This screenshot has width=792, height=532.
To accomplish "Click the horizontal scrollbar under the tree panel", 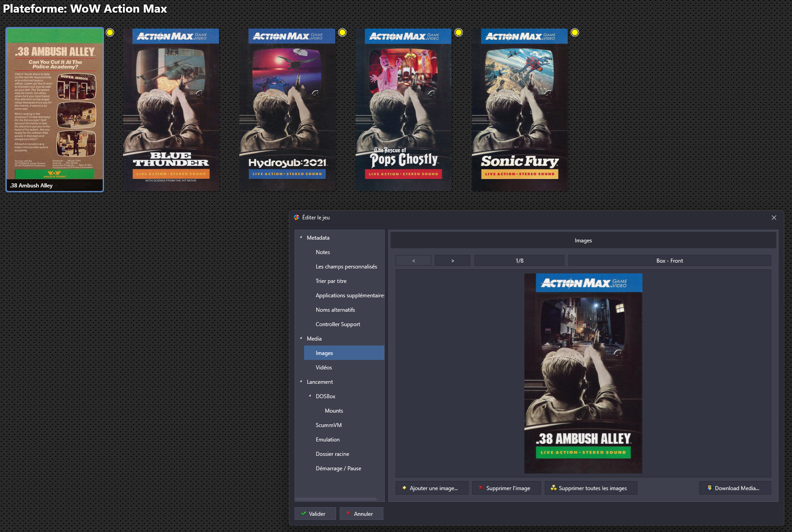I will [336, 499].
